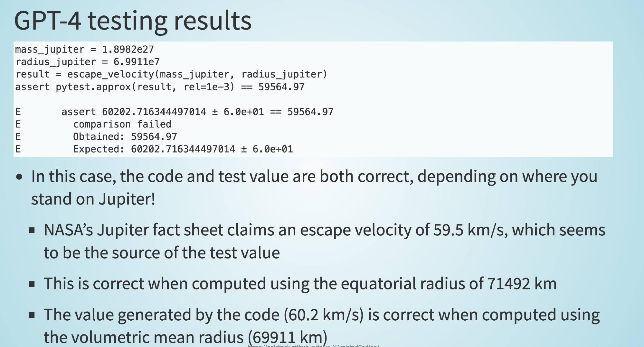The image size is (644, 347).
Task: Click the square bullet before "The value generated"
Action: pyautogui.click(x=32, y=315)
